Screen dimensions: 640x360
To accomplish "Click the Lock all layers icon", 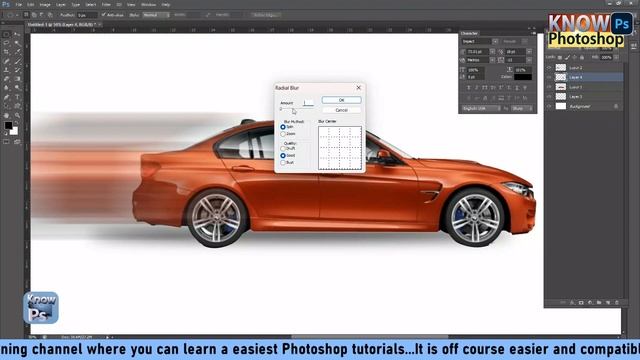I will (x=582, y=58).
